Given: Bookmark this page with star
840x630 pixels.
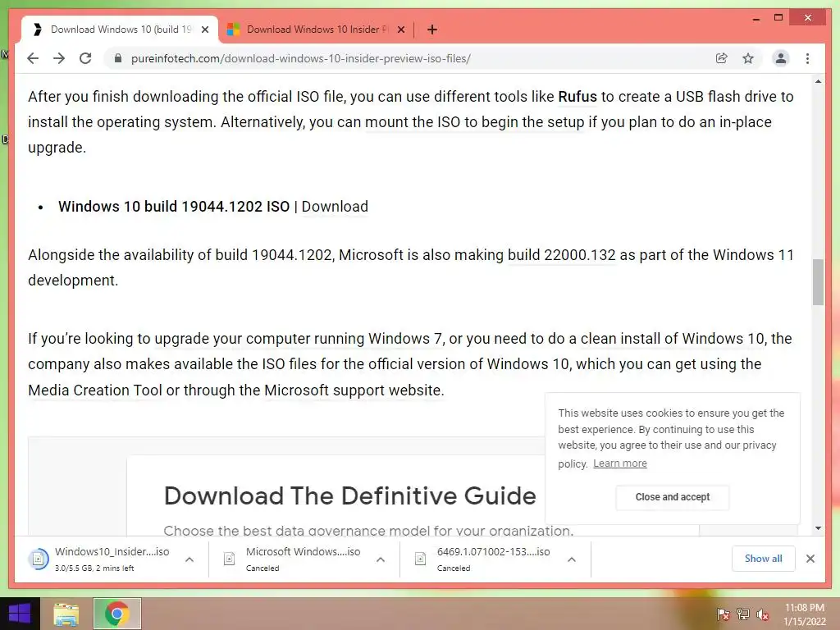Looking at the screenshot, I should [748, 58].
